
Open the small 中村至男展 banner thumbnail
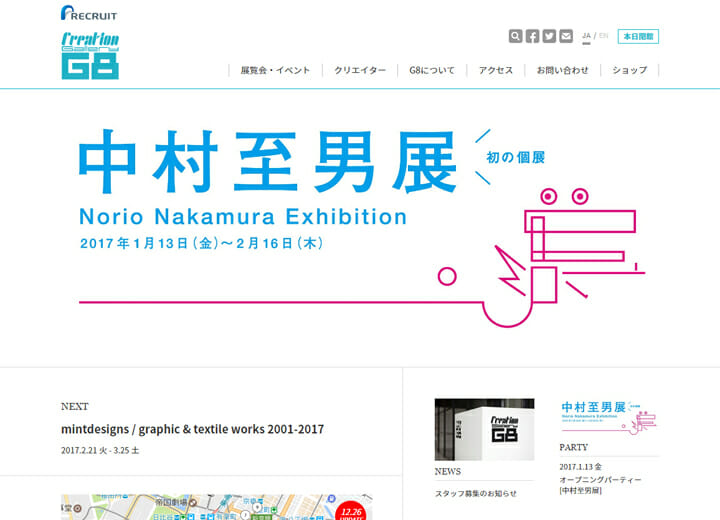tap(609, 418)
